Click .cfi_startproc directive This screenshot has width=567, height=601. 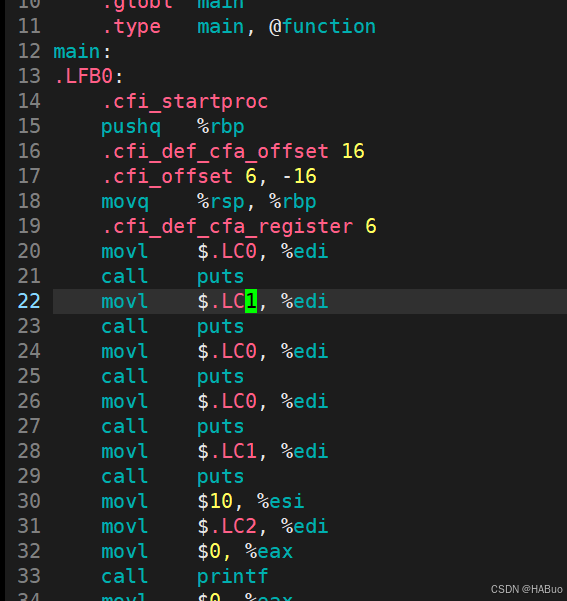(x=185, y=102)
